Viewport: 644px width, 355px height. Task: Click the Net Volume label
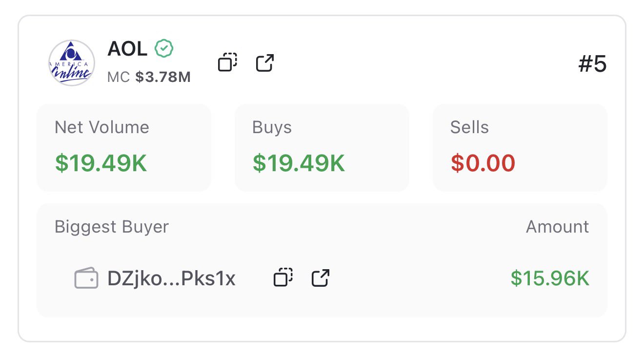[102, 127]
